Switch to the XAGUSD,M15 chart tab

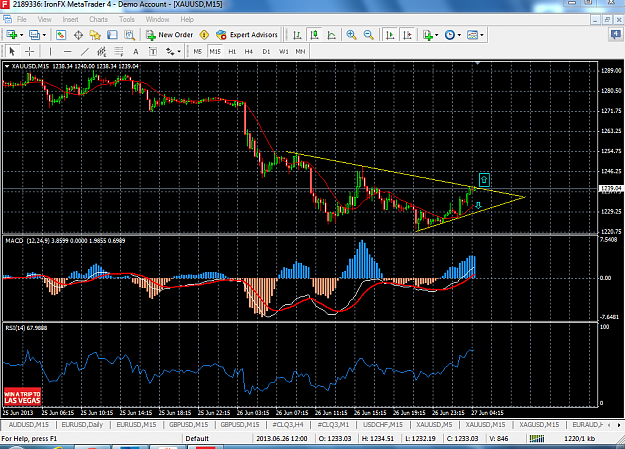click(539, 425)
